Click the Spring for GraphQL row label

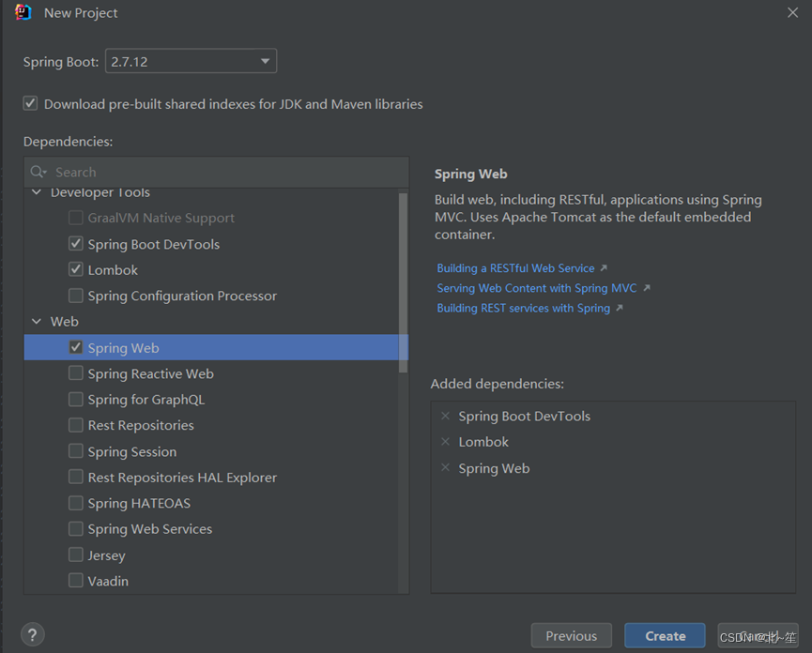click(146, 400)
